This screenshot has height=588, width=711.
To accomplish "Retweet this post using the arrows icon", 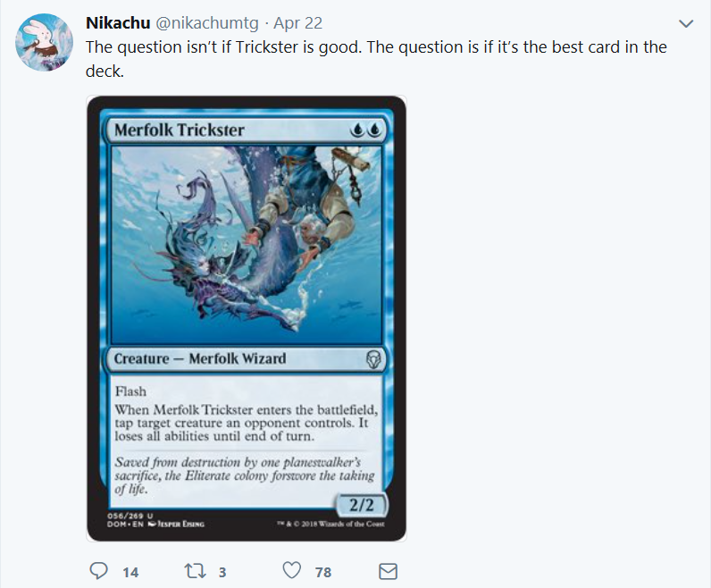I will [x=195, y=571].
